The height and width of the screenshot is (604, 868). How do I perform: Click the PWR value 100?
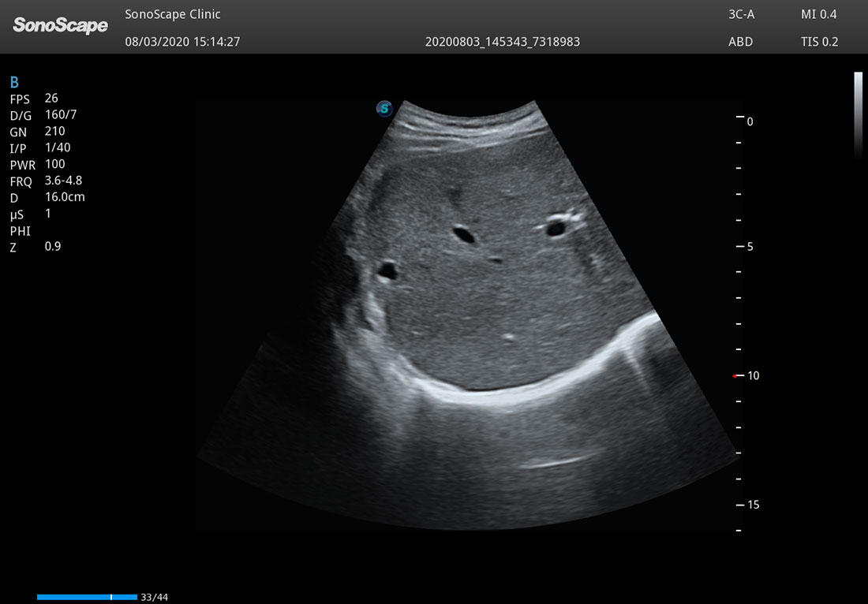pyautogui.click(x=54, y=164)
